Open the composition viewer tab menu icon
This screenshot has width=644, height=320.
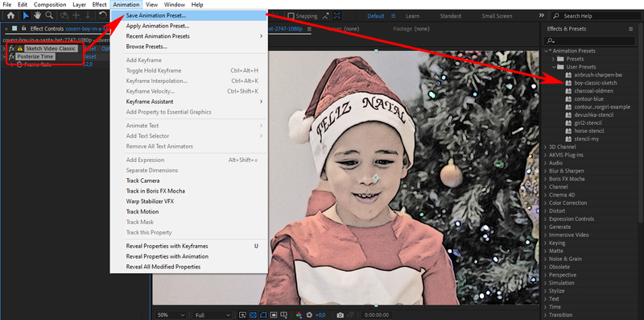[x=309, y=29]
